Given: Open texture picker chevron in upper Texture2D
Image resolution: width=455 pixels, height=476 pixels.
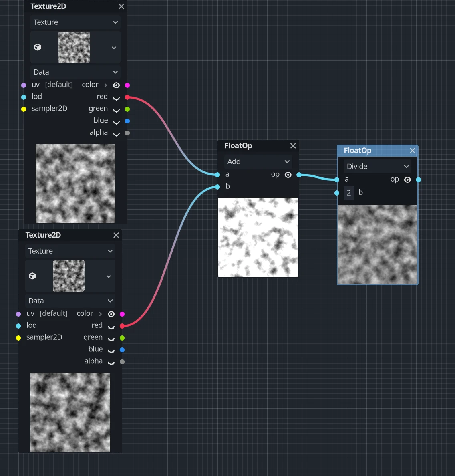Looking at the screenshot, I should [114, 48].
